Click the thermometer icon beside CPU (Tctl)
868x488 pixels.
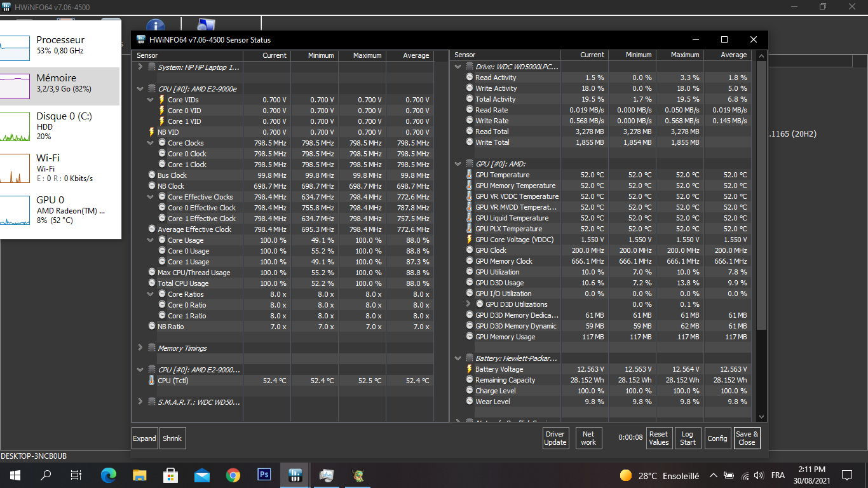point(151,380)
